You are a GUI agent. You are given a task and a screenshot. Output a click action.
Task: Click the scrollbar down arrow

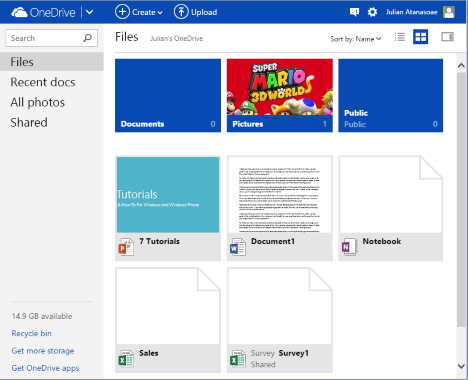pos(461,366)
